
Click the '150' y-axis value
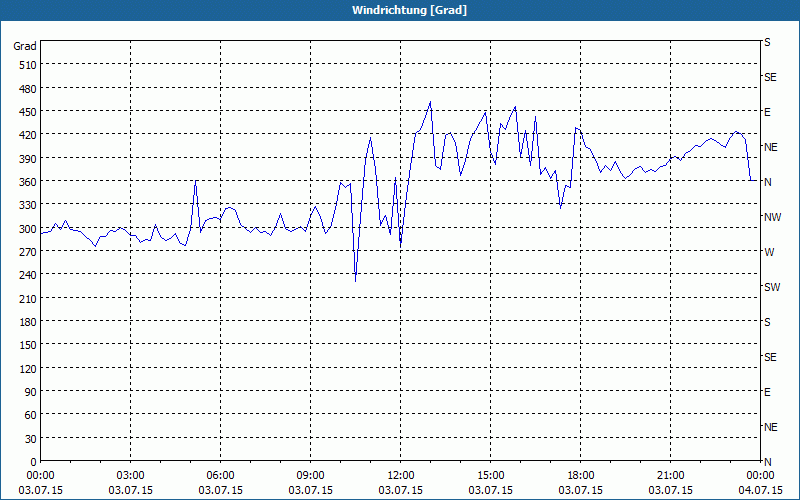pyautogui.click(x=29, y=345)
